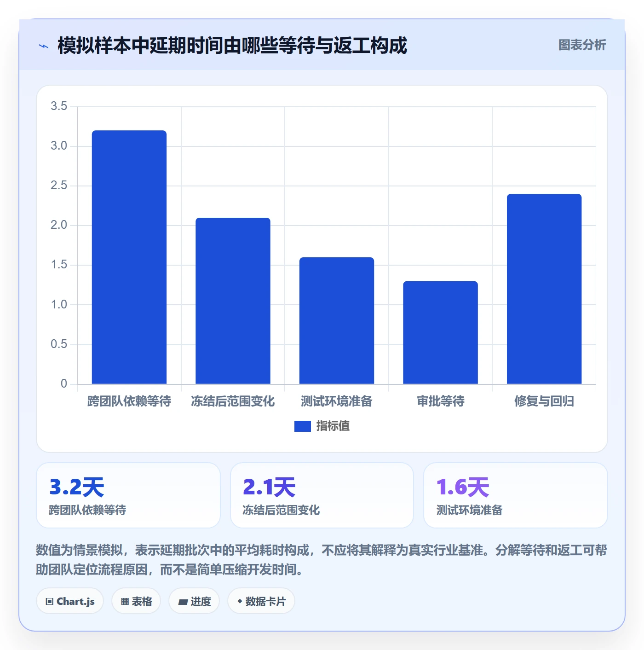Viewport: 644px width, 650px height.
Task: Click the 2.0 y-axis tick label
Action: [x=59, y=225]
